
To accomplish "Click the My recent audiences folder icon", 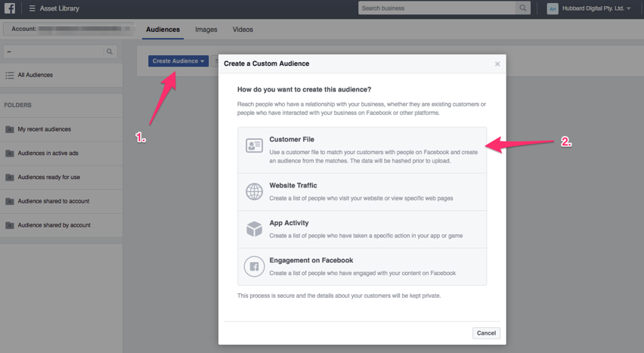I will 9,129.
